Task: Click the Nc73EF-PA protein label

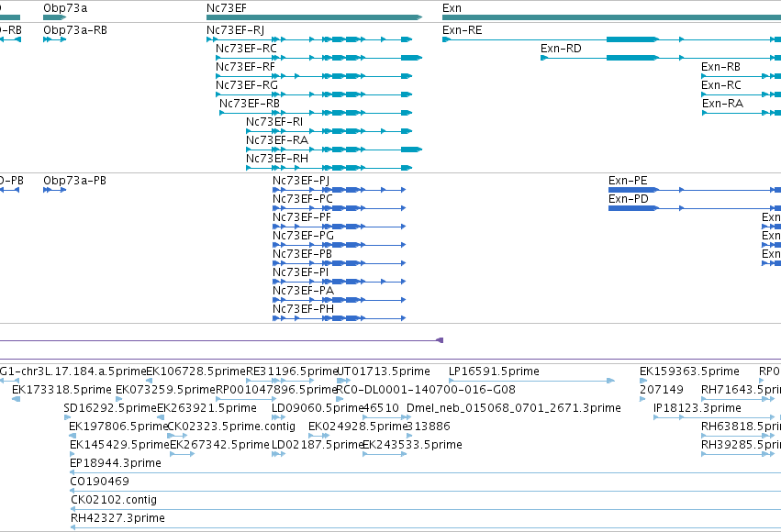Action: tap(303, 291)
